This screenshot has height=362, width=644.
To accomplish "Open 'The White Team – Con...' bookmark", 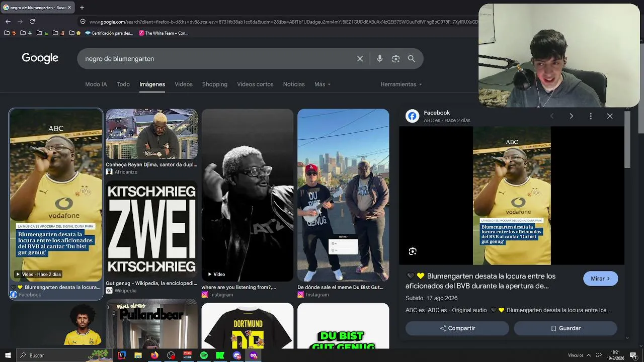I will click(x=163, y=33).
